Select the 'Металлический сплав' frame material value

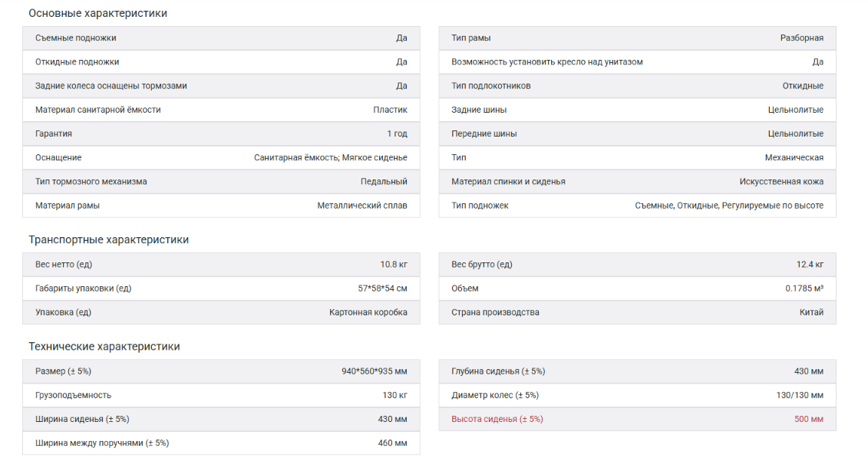(x=362, y=206)
